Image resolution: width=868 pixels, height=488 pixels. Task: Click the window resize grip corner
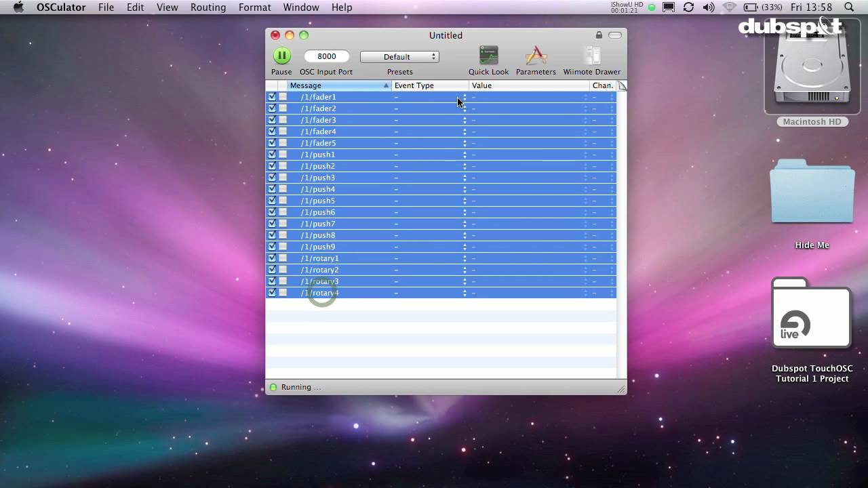pyautogui.click(x=621, y=389)
